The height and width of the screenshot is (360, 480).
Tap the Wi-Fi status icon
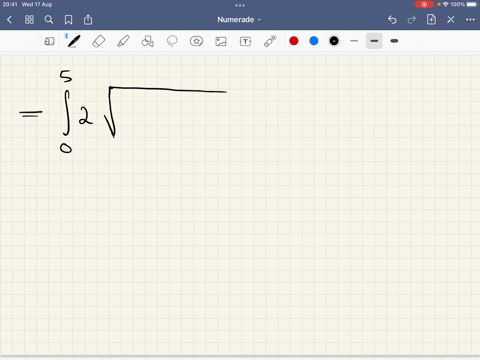pos(446,4)
